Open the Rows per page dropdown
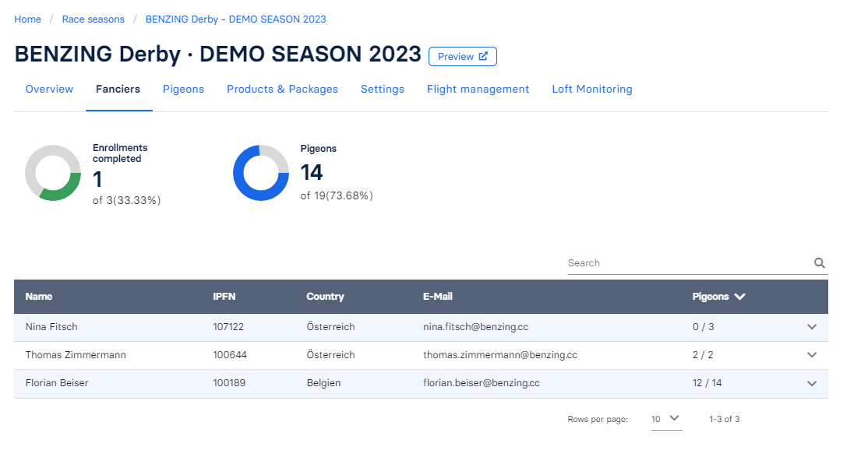The height and width of the screenshot is (461, 868). click(666, 419)
